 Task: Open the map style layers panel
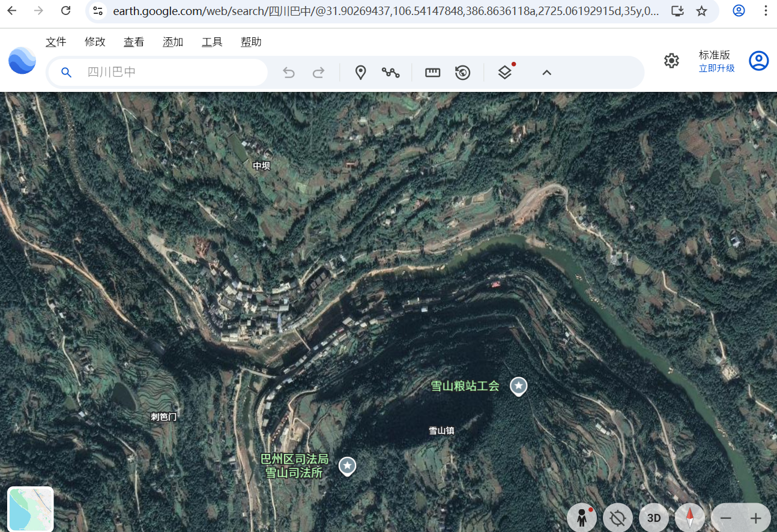[x=504, y=72]
